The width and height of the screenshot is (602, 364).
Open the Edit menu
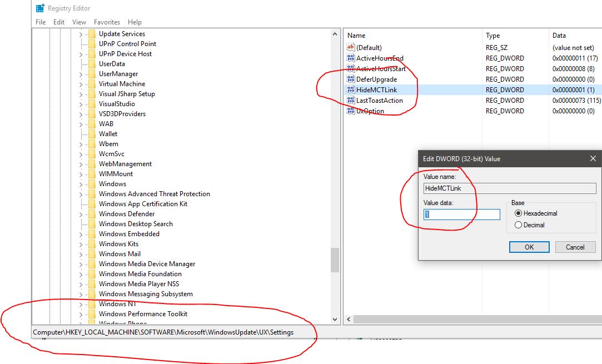59,22
